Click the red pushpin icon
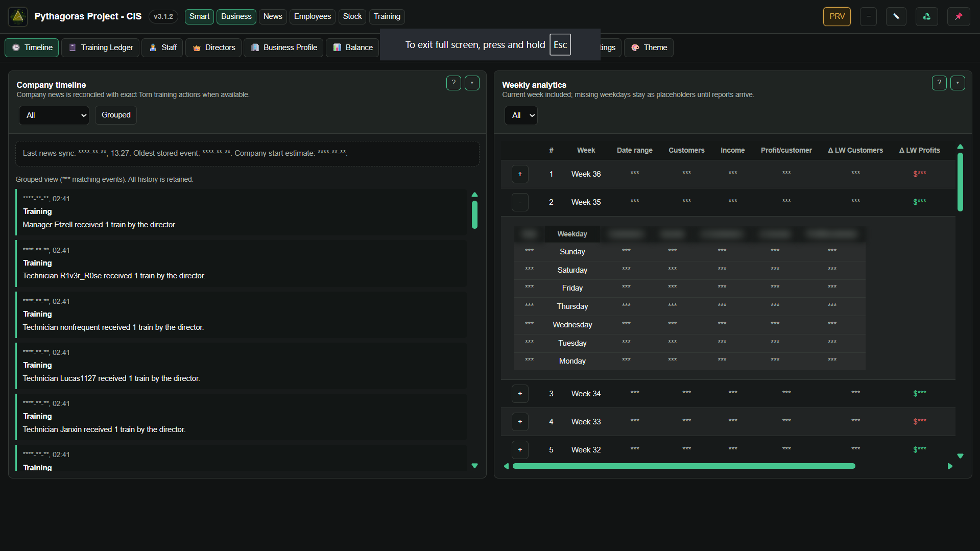Screen dimensions: 980x551 (x=959, y=16)
